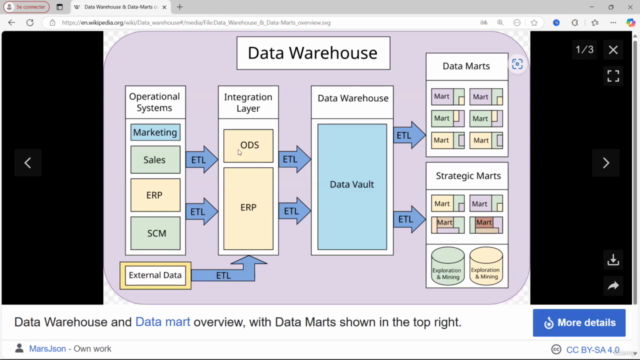Click the Se connecter profile button
This screenshot has height=360, width=640.
click(x=27, y=7)
